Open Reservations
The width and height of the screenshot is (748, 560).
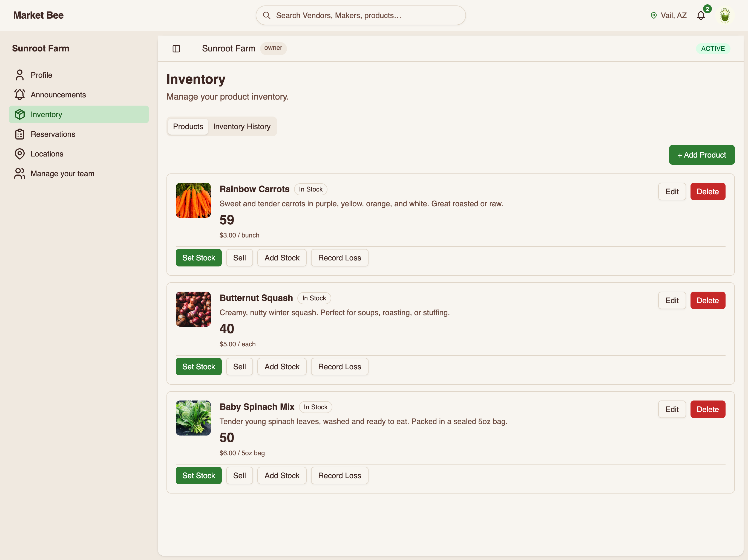[x=79, y=134]
